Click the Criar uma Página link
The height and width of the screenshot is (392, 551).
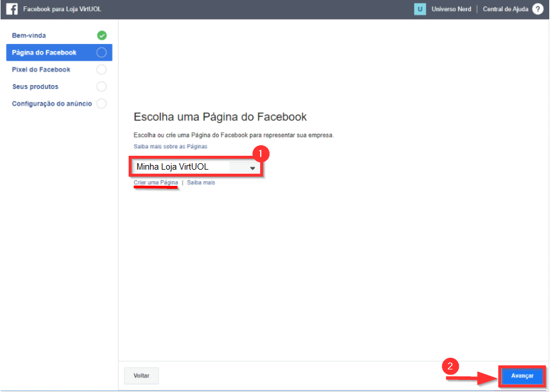point(156,182)
